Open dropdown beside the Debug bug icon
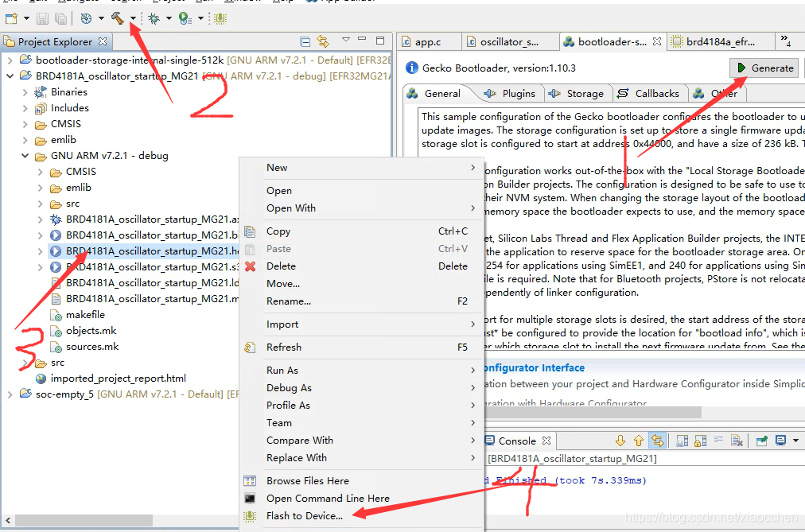 169,19
